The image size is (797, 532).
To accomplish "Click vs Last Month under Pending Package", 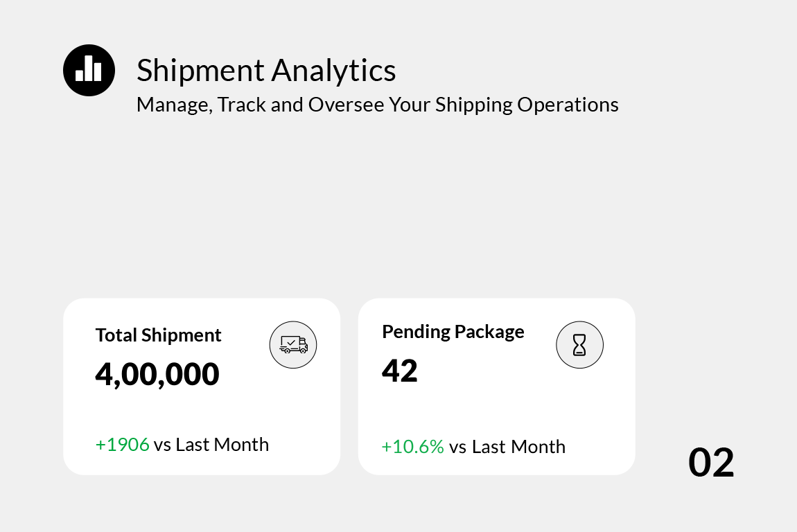I will click(507, 447).
